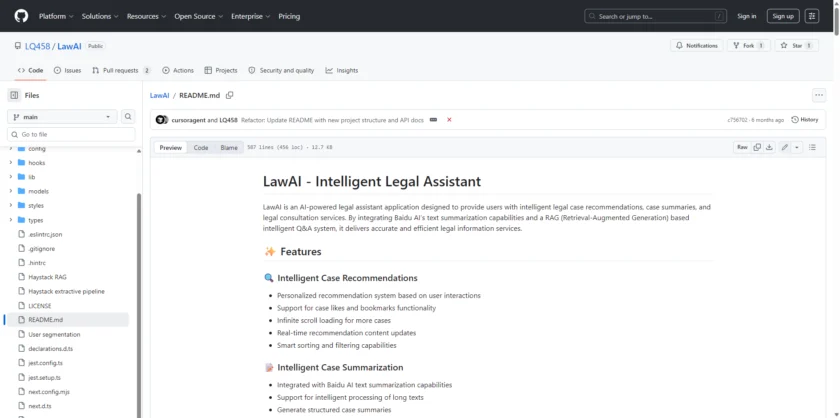Copy the file path icon
840x418 pixels.
[229, 95]
